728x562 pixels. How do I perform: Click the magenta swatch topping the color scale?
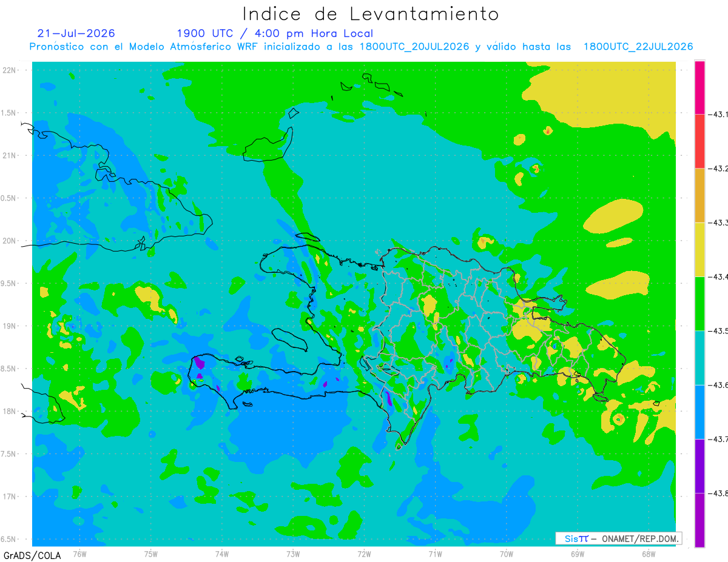(699, 87)
